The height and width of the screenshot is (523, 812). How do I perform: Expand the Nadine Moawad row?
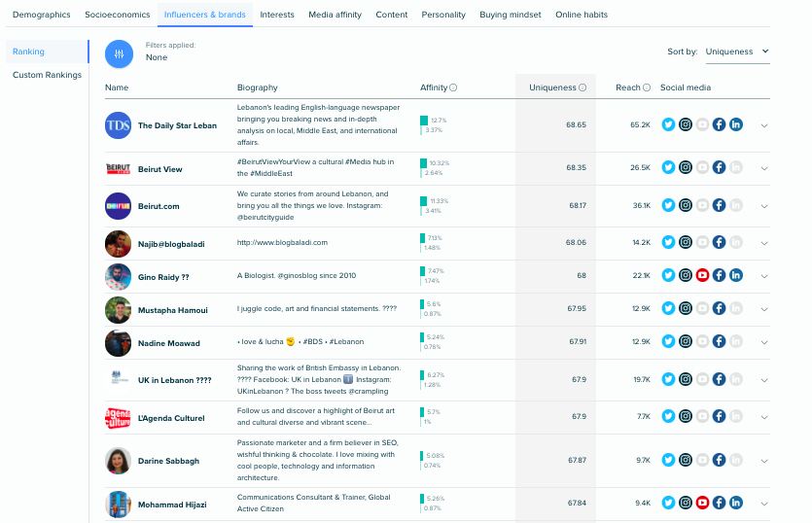(764, 342)
